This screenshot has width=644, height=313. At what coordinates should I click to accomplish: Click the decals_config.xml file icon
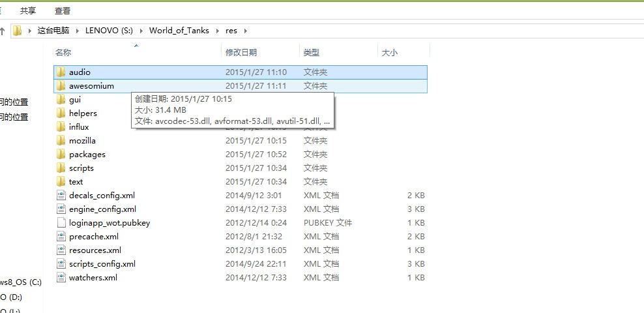pos(61,196)
